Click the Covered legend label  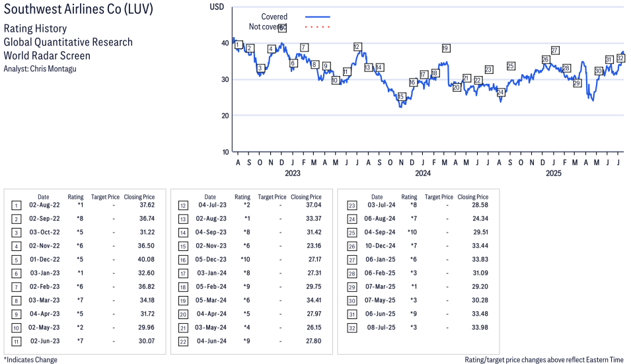pyautogui.click(x=274, y=17)
